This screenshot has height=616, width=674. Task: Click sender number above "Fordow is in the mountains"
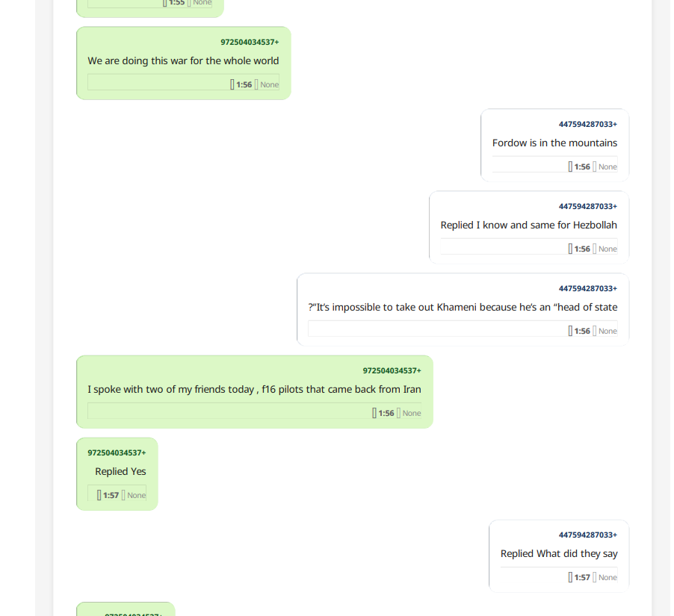pos(588,124)
